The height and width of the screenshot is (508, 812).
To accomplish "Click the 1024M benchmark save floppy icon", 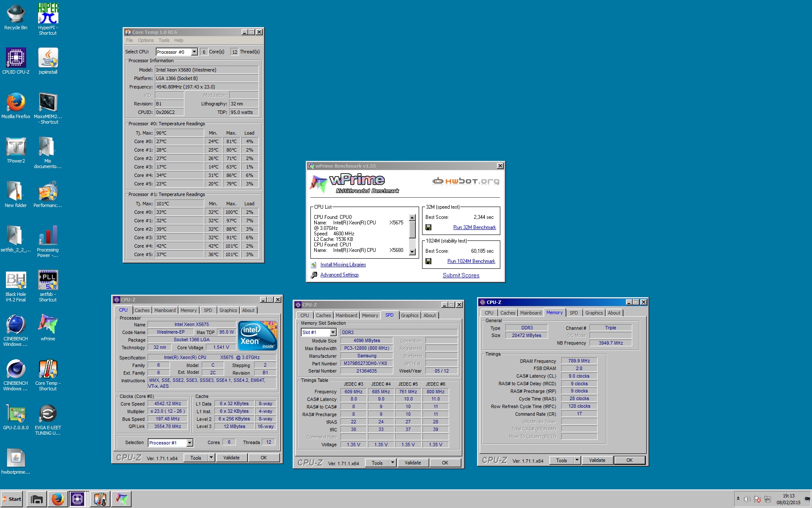I will click(x=428, y=261).
